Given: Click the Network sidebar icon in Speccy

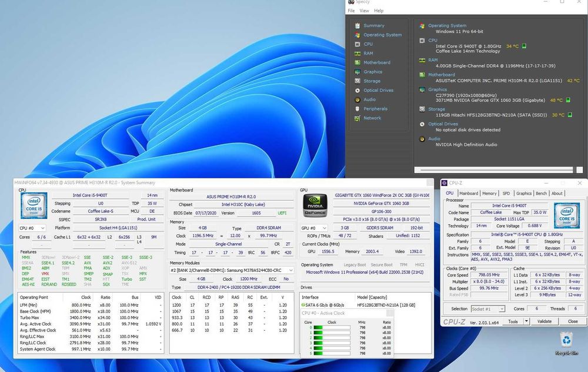Looking at the screenshot, I should pyautogui.click(x=358, y=118).
